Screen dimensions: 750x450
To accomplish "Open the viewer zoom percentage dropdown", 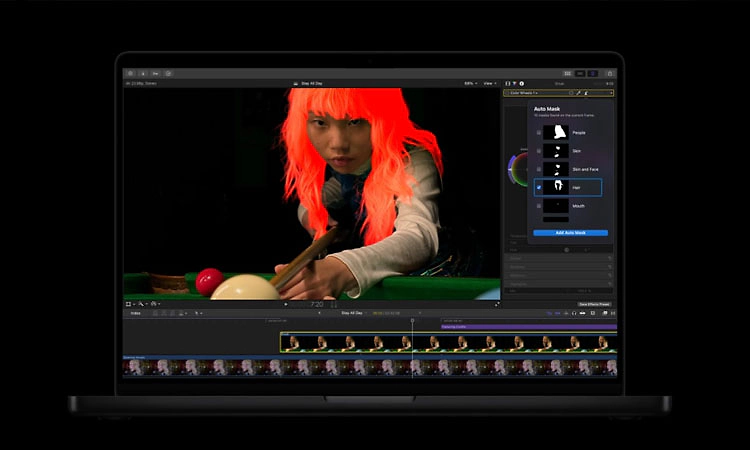I will click(x=470, y=83).
